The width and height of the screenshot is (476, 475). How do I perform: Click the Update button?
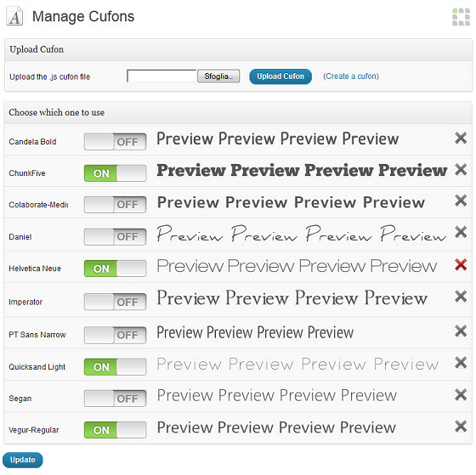point(23,460)
